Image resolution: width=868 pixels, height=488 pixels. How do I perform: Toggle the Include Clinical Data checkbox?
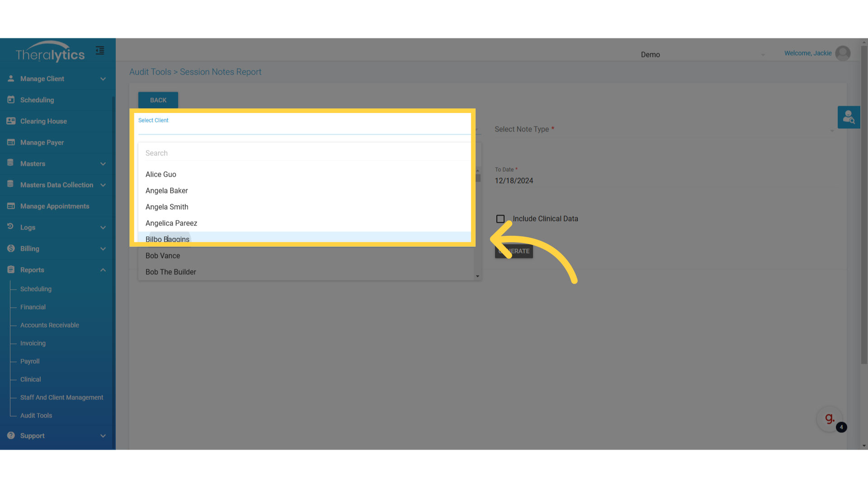click(500, 219)
